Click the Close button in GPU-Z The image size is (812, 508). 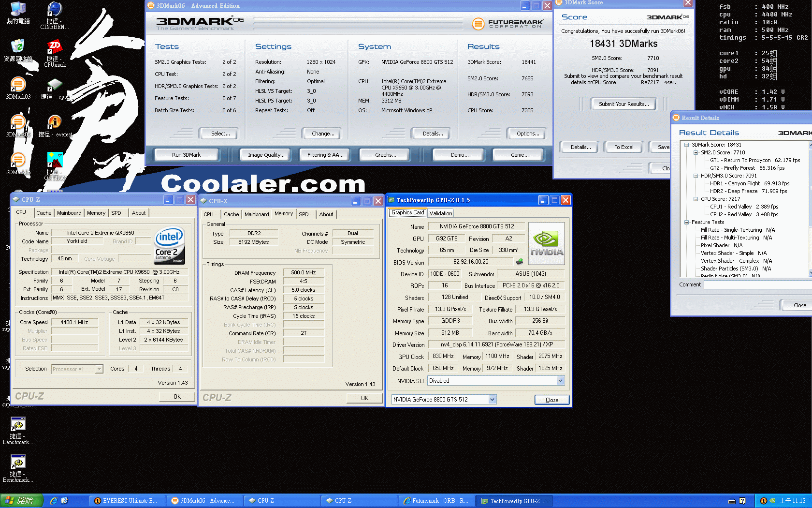[551, 400]
